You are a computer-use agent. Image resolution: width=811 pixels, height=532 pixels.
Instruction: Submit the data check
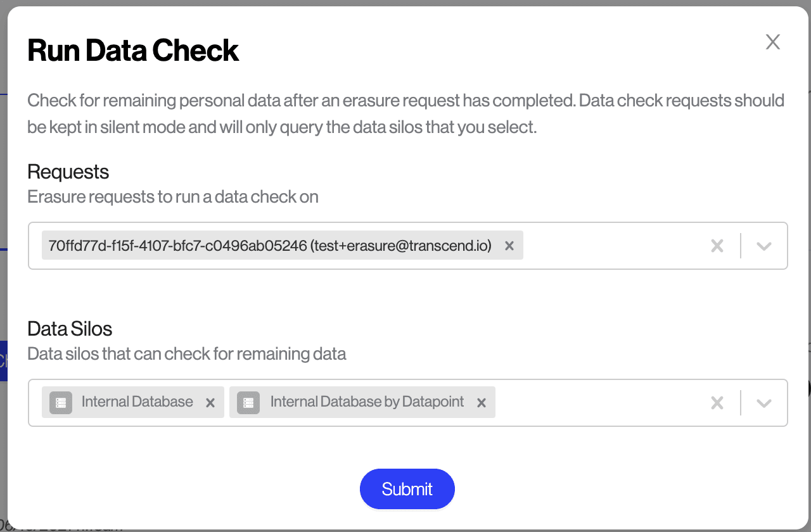click(407, 489)
